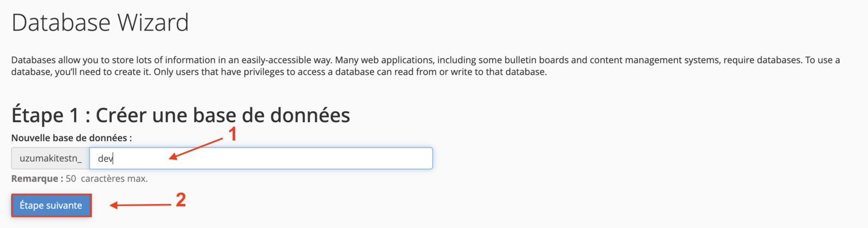Click the red arrow pointing at the name field
The height and width of the screenshot is (228, 868).
(x=196, y=148)
